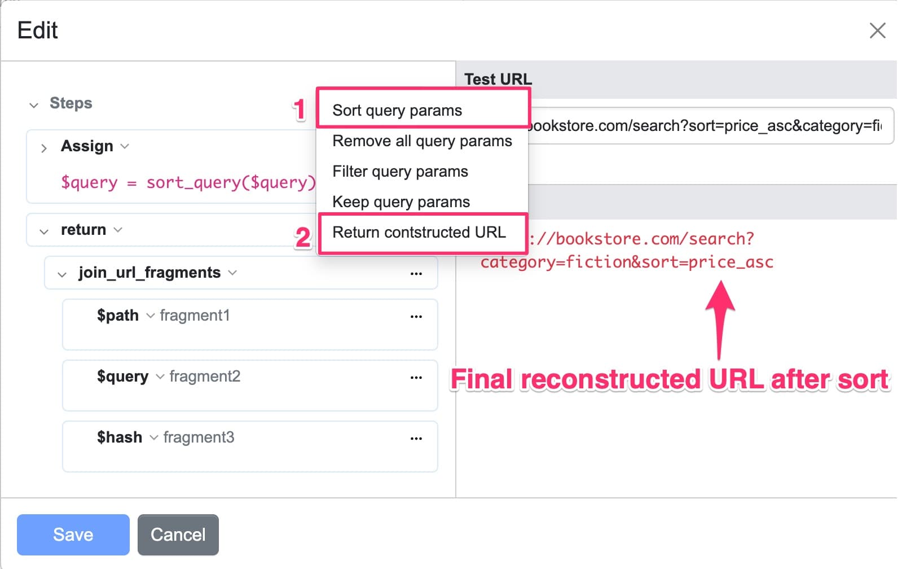Open the options menu for join_url_fragments
This screenshot has height=569, width=924.
click(416, 273)
